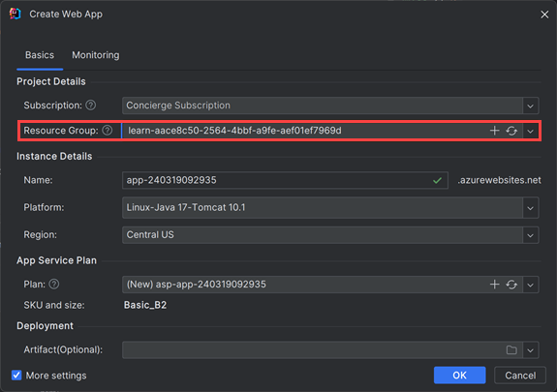
Task: Click the green checkmark in the Name field
Action: [x=437, y=180]
